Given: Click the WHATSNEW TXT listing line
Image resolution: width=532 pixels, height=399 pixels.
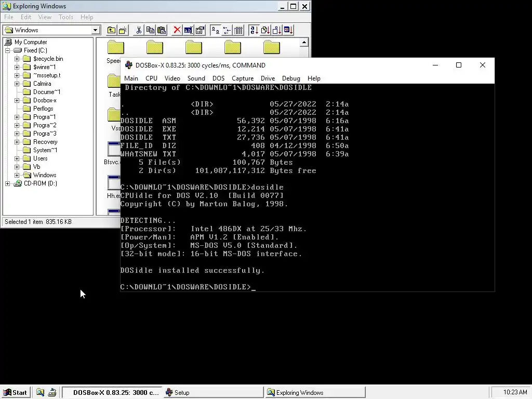Looking at the screenshot, I should coord(234,154).
